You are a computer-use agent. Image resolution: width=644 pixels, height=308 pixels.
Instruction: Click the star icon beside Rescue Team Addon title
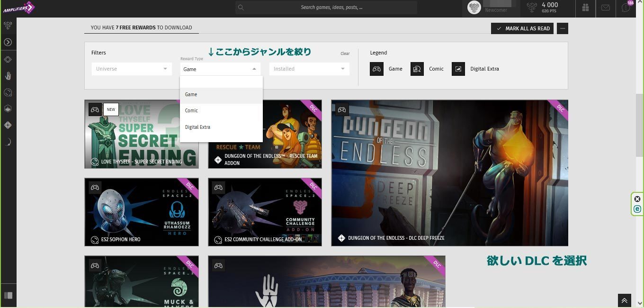click(218, 160)
